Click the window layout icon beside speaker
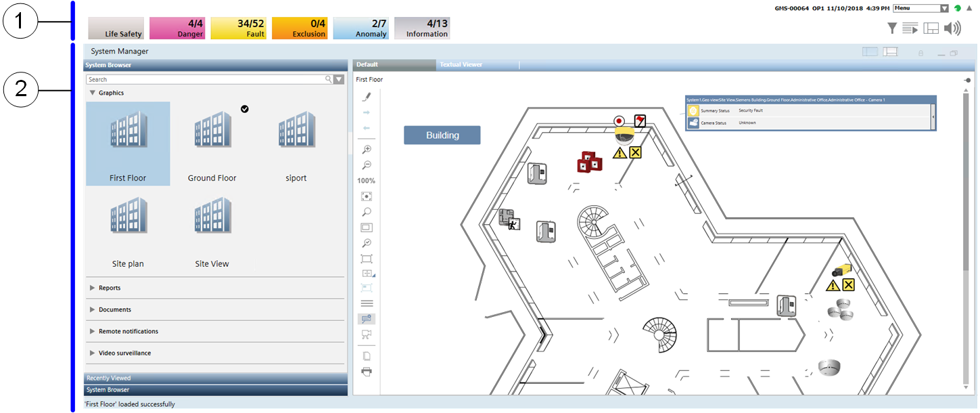Image resolution: width=980 pixels, height=413 pixels. [x=931, y=28]
